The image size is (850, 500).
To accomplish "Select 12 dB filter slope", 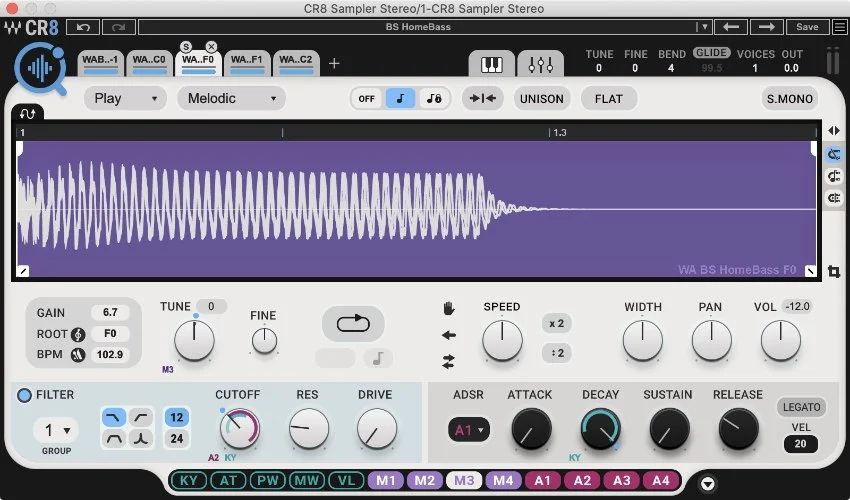I will tap(177, 417).
